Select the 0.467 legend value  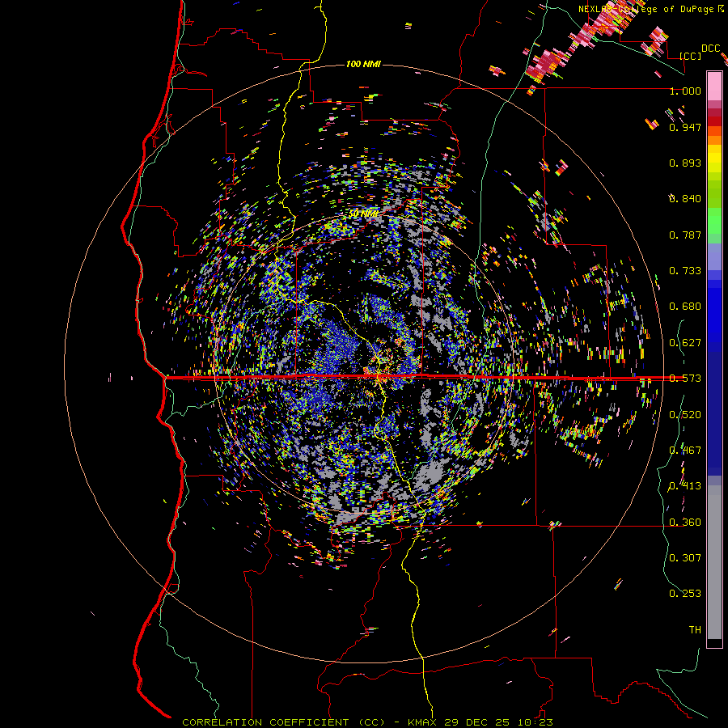point(685,451)
